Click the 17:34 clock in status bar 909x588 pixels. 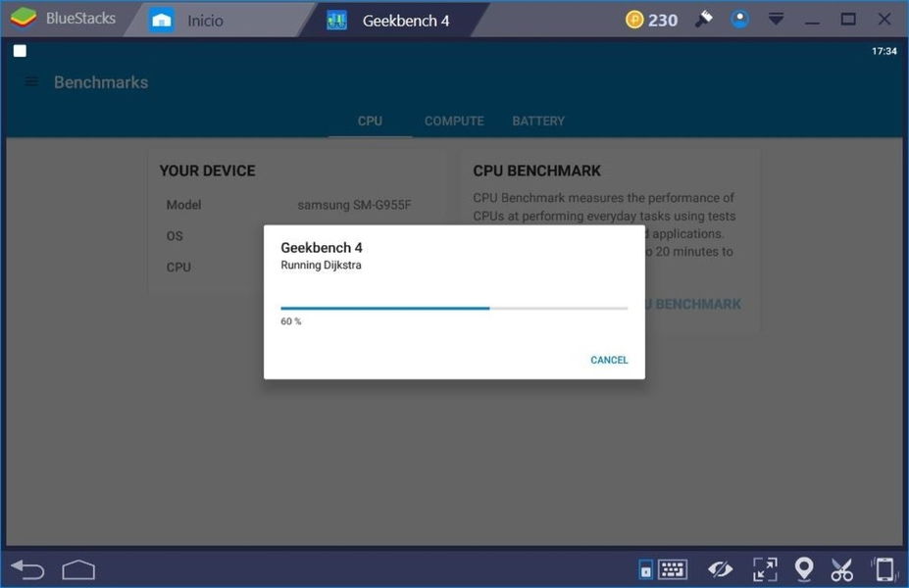click(884, 51)
